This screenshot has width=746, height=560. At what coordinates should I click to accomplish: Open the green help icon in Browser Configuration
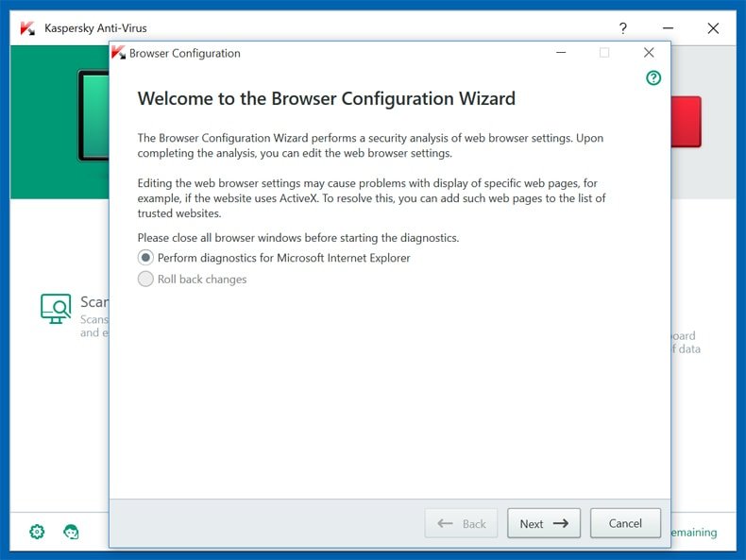coord(653,77)
